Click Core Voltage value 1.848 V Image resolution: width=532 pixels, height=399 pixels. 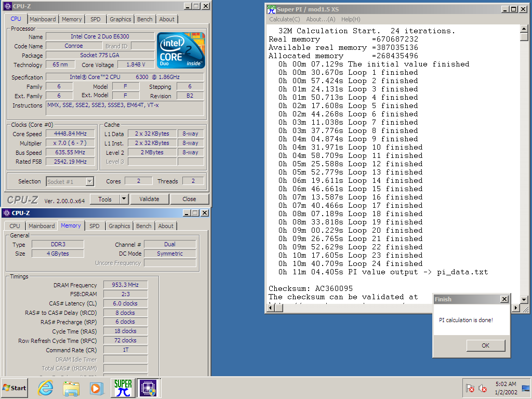[136, 64]
